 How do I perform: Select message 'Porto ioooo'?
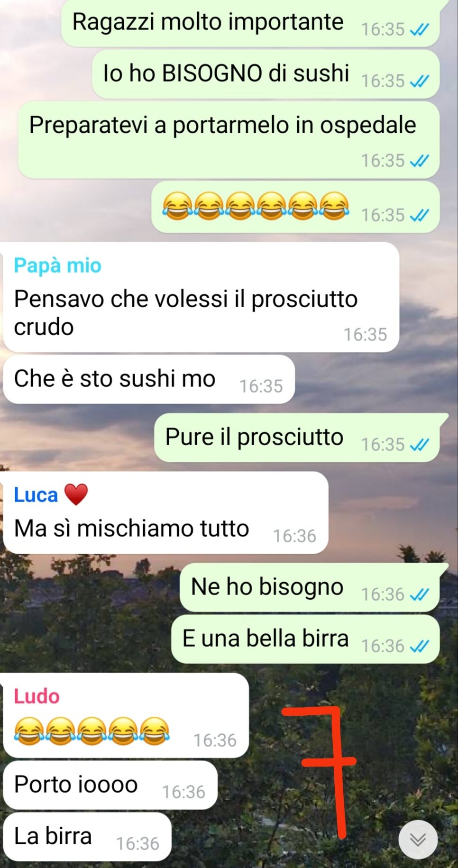pyautogui.click(x=110, y=785)
